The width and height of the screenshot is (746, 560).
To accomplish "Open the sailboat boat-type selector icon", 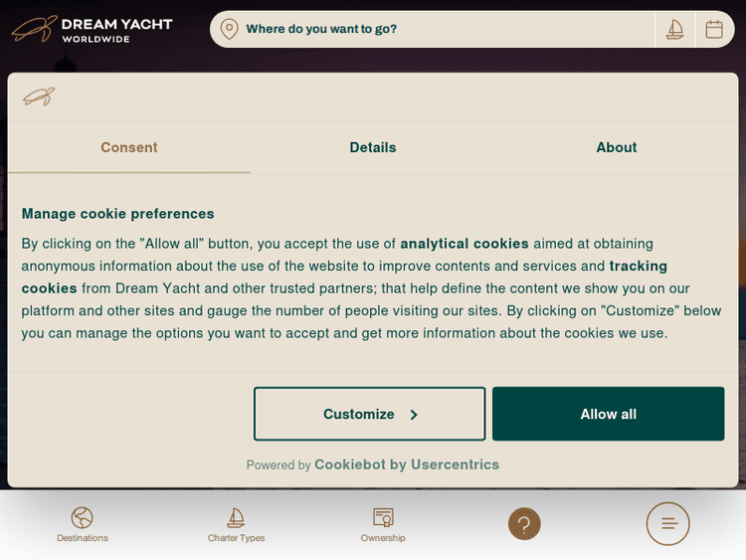I will (x=674, y=29).
